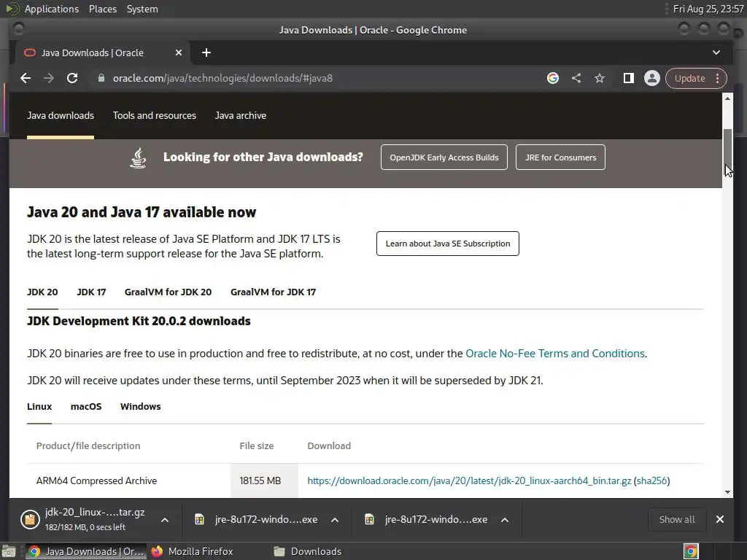The width and height of the screenshot is (747, 560).
Task: Bookmark this page with the star icon
Action: pyautogui.click(x=600, y=78)
